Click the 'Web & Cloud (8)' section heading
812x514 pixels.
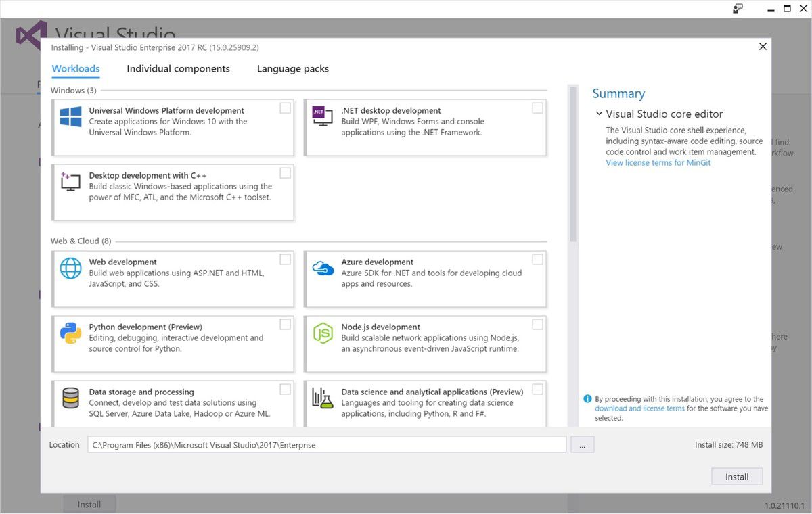(81, 241)
